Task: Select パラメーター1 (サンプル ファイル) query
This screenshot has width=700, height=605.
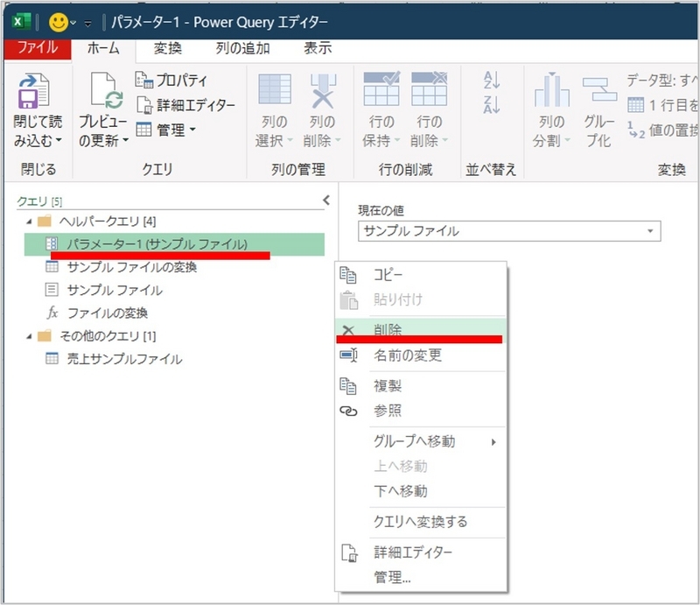Action: click(x=174, y=244)
